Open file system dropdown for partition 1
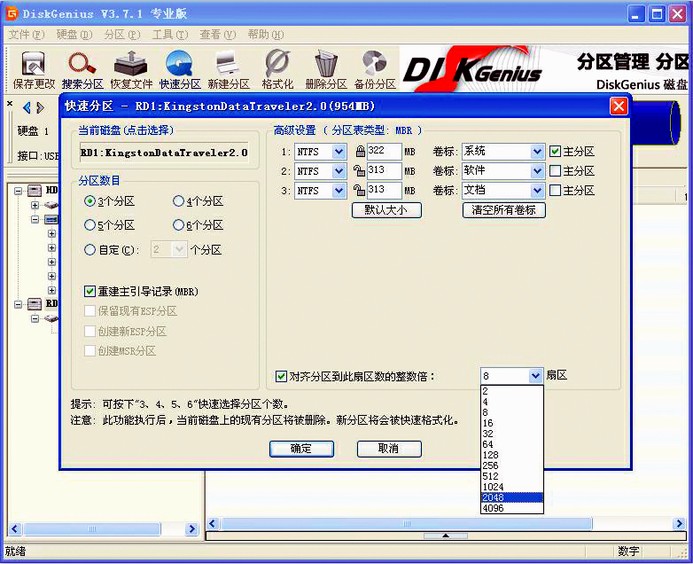The image size is (693, 564). tap(339, 152)
